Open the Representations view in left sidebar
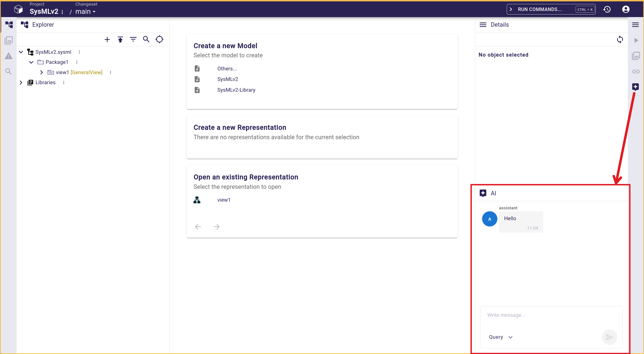The height and width of the screenshot is (354, 644). [x=9, y=40]
